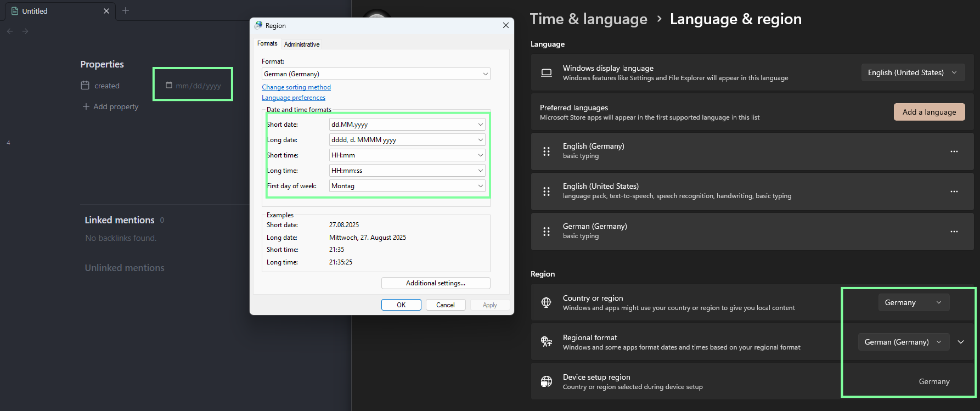Screen dimensions: 980x411
Task: Click the Change sorting method link
Action: [x=296, y=87]
